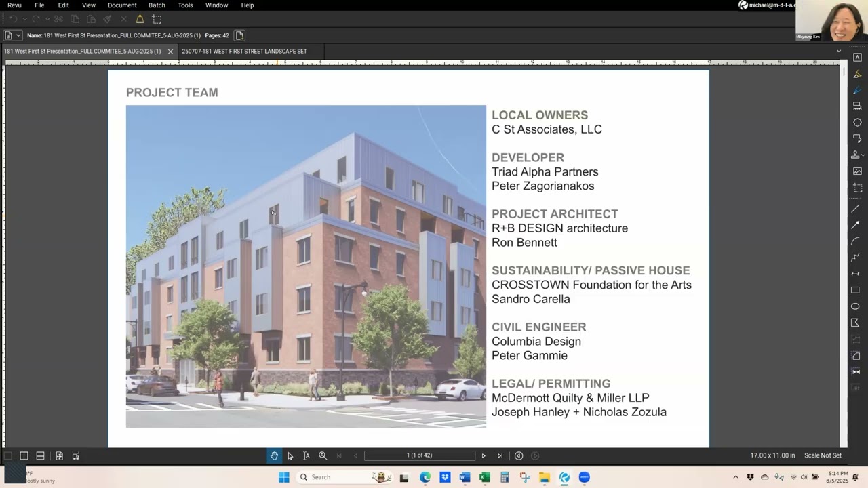Click the PROJECT ARCHITECT heading text
868x488 pixels.
point(555,214)
